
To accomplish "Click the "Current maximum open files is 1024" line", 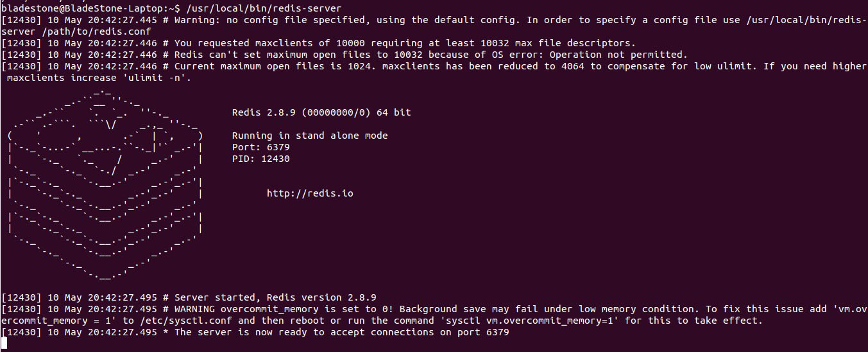I will (x=269, y=66).
